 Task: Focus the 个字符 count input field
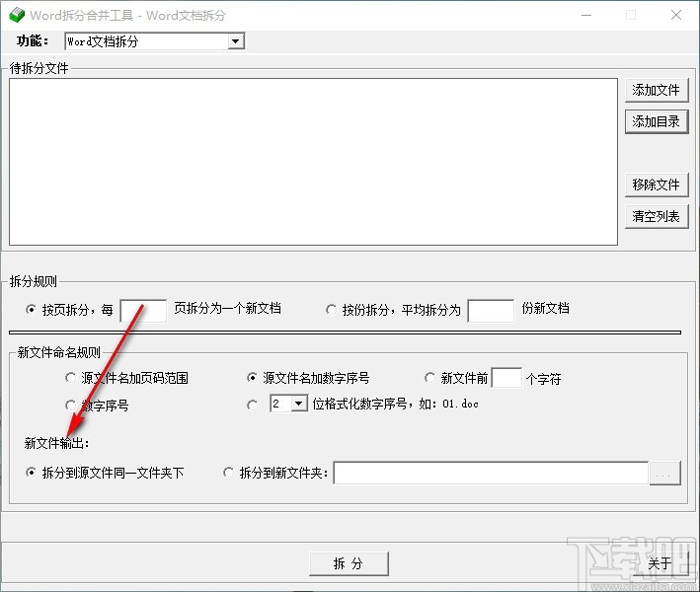click(x=506, y=378)
